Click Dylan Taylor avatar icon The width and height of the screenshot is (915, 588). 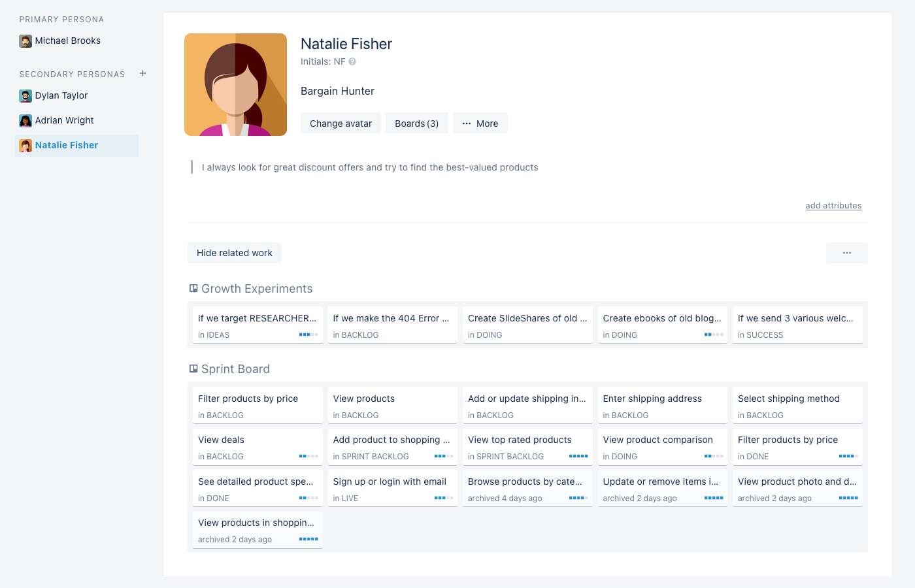click(25, 96)
